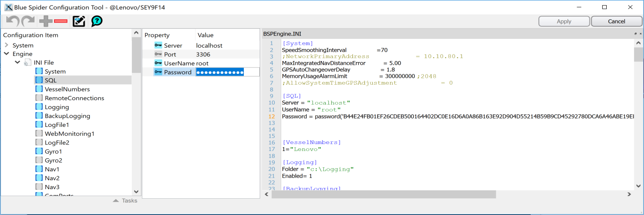Click the grey bracket icon beside WebMonitoring1

click(x=39, y=134)
